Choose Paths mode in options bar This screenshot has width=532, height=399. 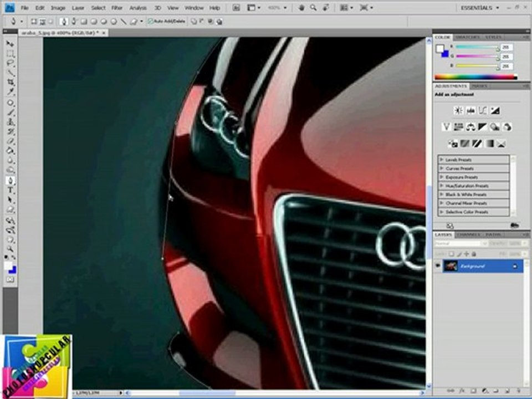pos(43,22)
